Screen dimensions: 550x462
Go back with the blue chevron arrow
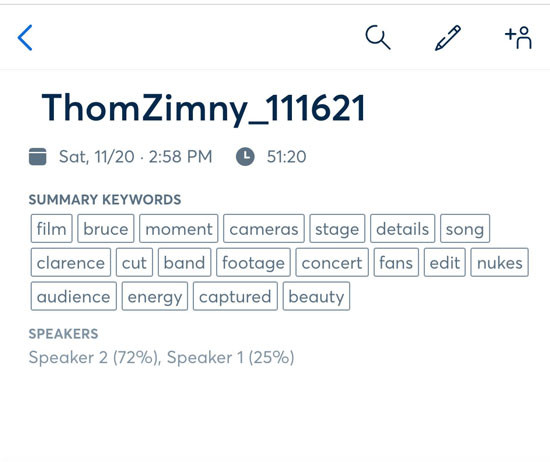pos(25,38)
